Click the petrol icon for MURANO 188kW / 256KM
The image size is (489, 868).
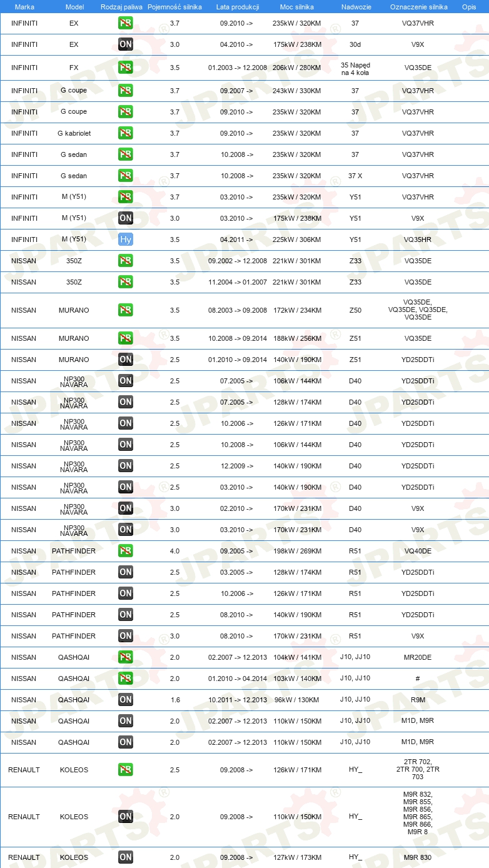point(126,338)
